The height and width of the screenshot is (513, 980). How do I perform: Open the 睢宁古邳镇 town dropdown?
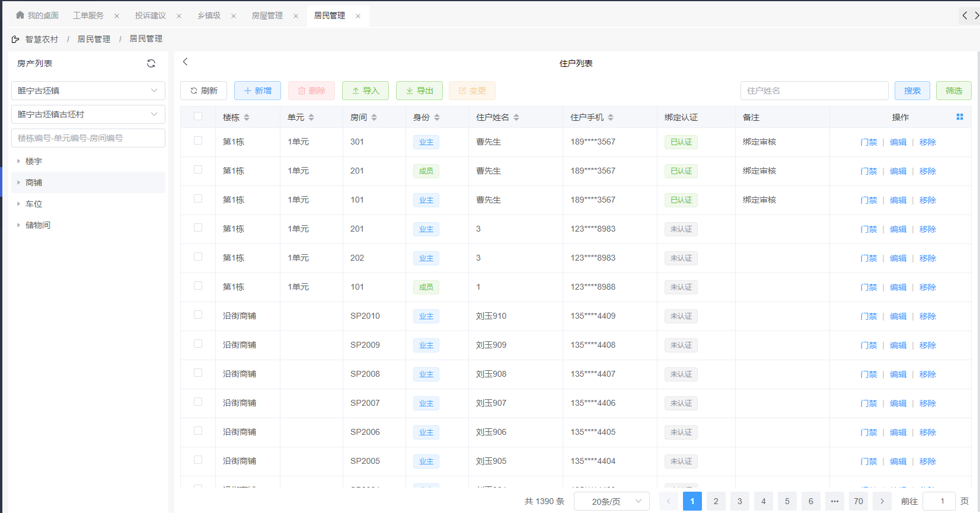(88, 91)
